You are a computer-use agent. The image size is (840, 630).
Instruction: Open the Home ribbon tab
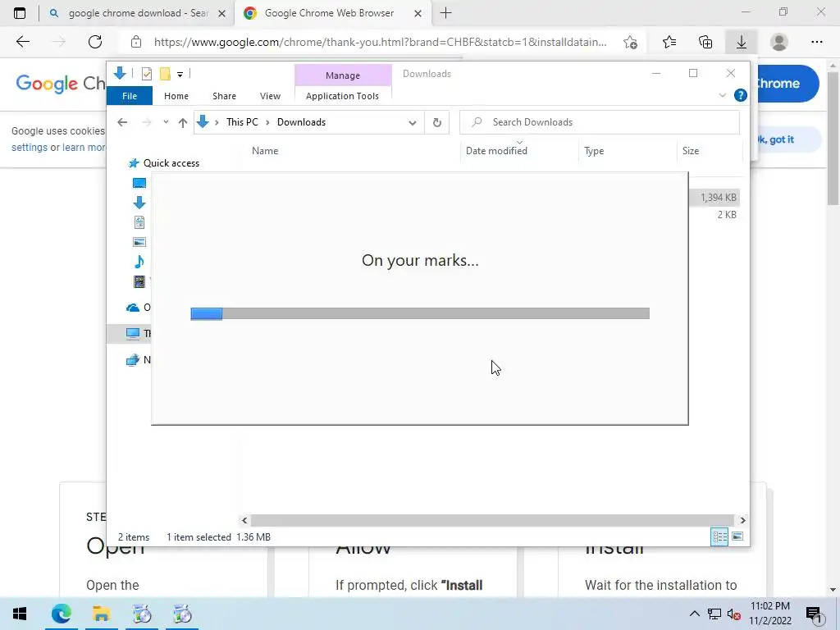(176, 96)
